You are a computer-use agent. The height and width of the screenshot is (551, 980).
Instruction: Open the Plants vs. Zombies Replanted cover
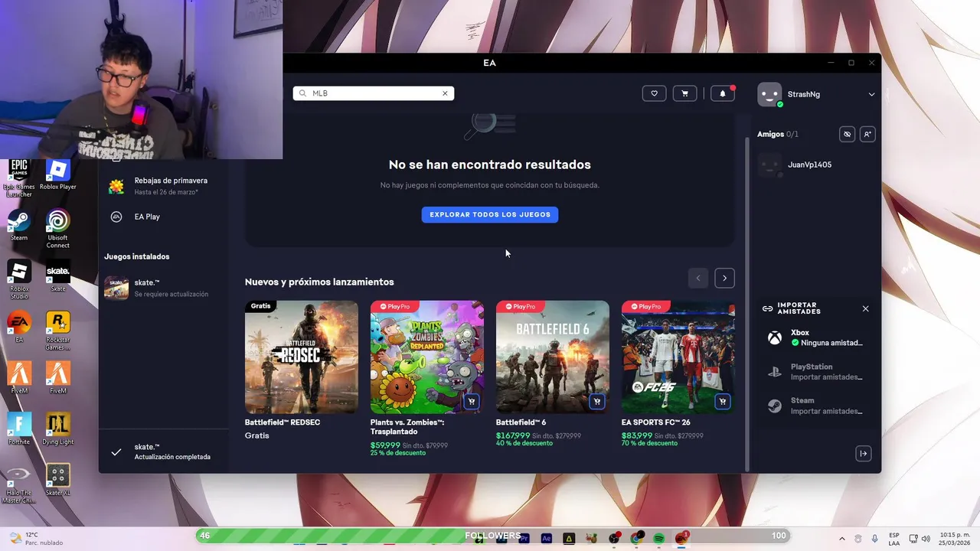427,357
